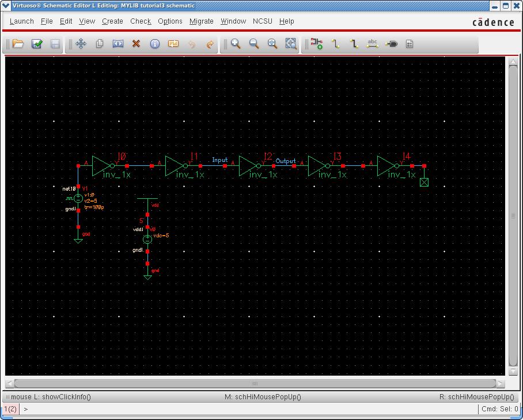
Task: Open the Create menu
Action: point(112,21)
